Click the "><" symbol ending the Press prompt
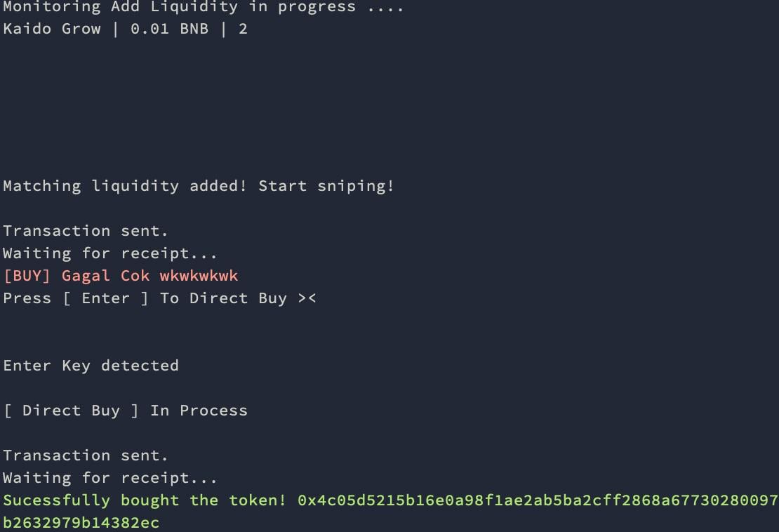Image resolution: width=779 pixels, height=532 pixels. click(307, 298)
